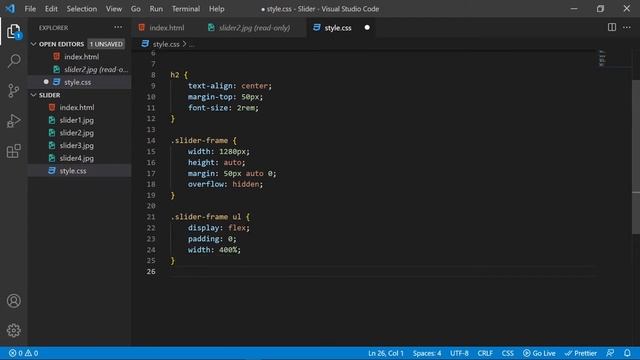Open the File menu
Image resolution: width=640 pixels, height=360 pixels.
click(x=30, y=9)
